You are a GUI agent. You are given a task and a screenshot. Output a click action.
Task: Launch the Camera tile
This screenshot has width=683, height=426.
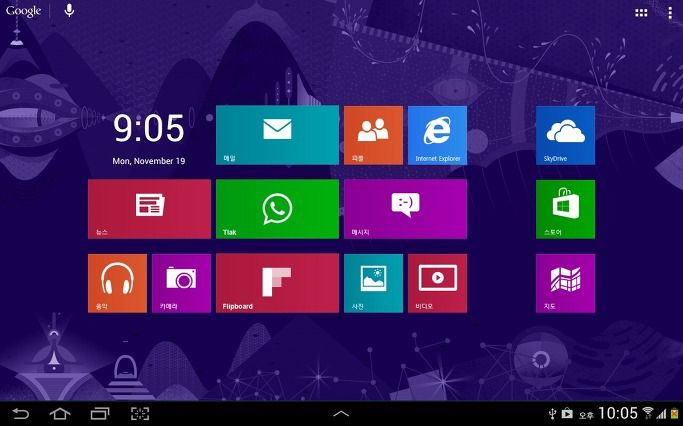(181, 283)
